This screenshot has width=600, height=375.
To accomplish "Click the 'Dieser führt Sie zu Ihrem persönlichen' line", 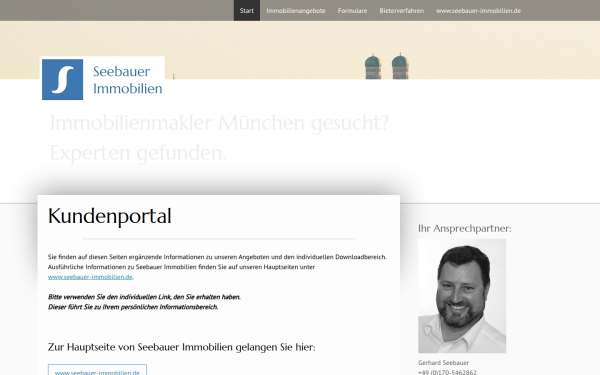I will tap(133, 307).
